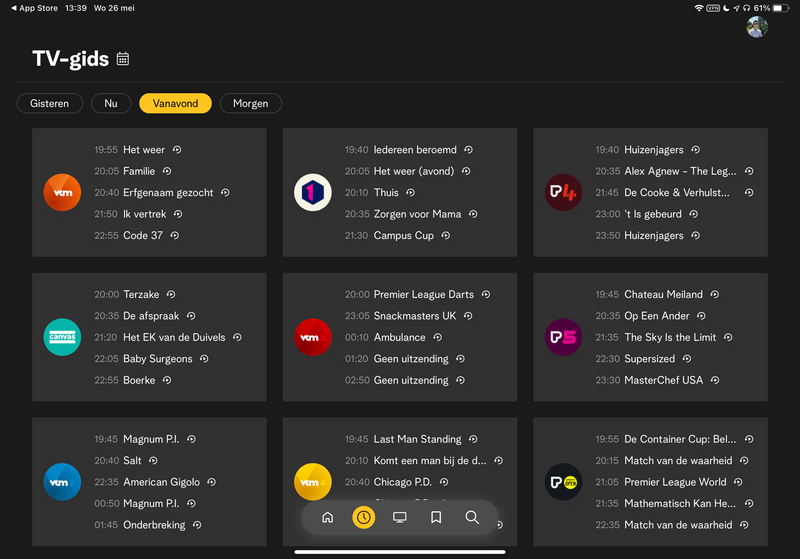The height and width of the screenshot is (559, 800).
Task: Return to App Store via back link
Action: (x=34, y=8)
